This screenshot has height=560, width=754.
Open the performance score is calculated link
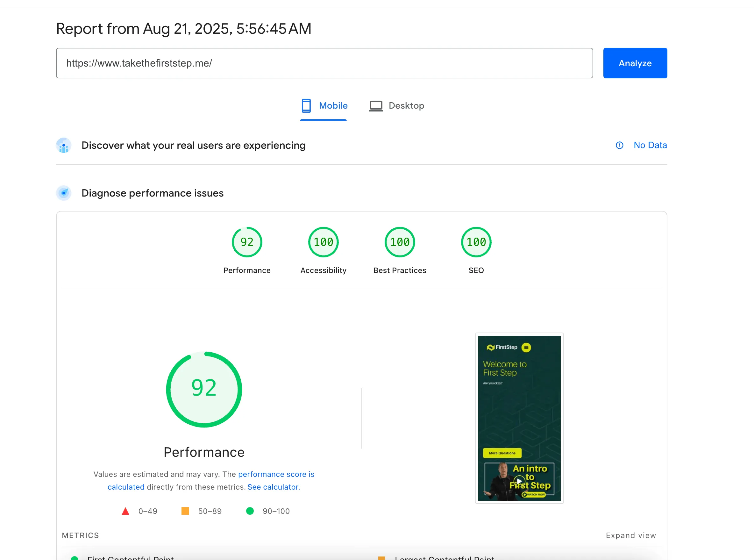(276, 474)
